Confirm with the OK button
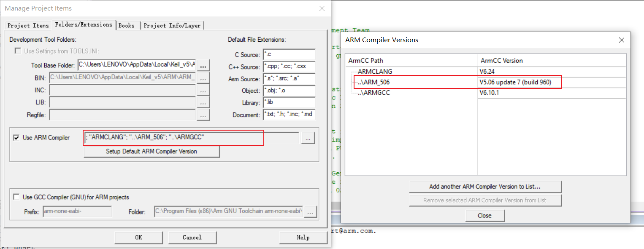The height and width of the screenshot is (249, 644). tap(138, 238)
